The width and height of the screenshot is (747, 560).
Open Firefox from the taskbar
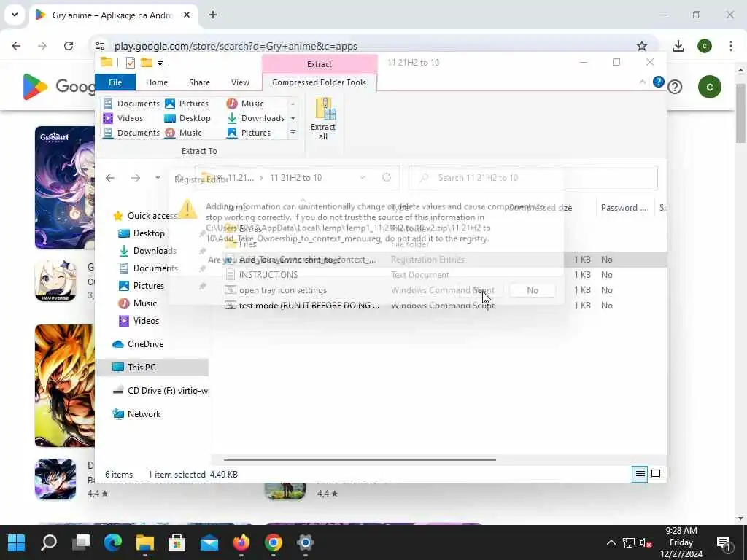[241, 542]
